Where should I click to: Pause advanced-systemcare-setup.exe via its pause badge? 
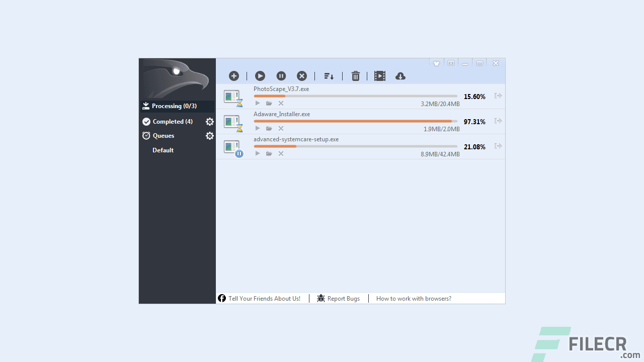pos(239,153)
